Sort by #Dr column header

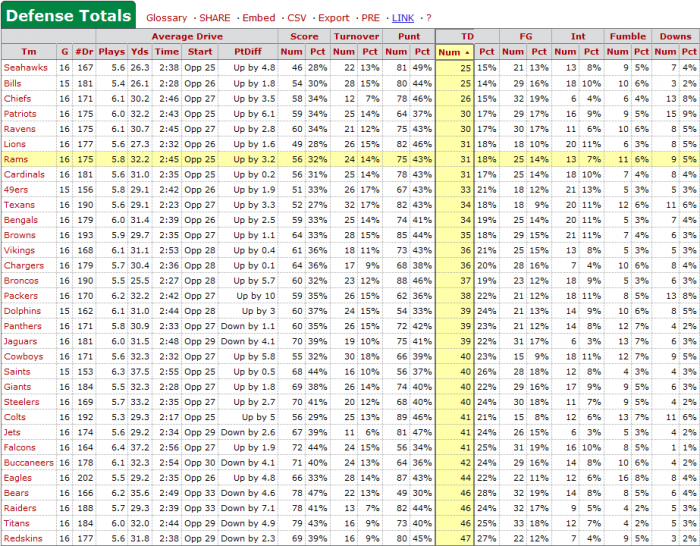pos(84,52)
